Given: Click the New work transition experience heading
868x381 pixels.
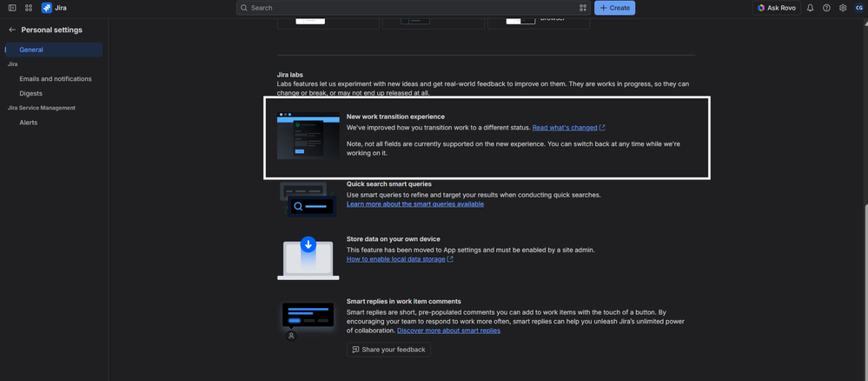Looking at the screenshot, I should pyautogui.click(x=396, y=117).
